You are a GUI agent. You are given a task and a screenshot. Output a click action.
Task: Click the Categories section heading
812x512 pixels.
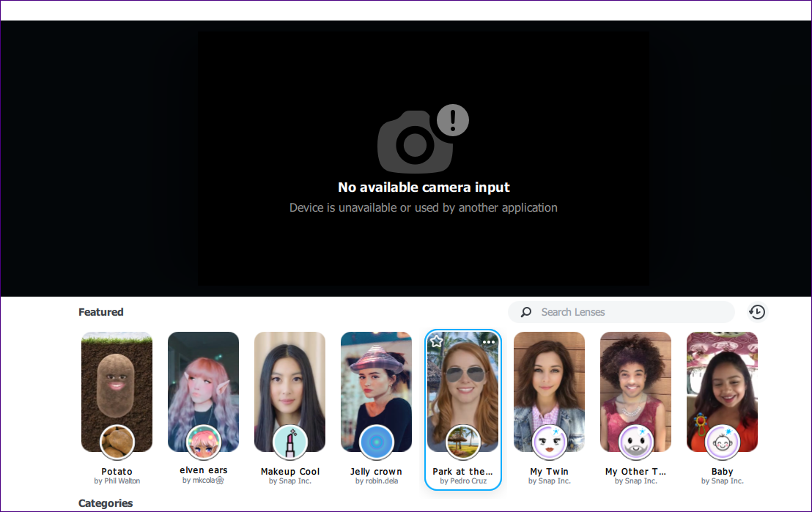pyautogui.click(x=106, y=504)
